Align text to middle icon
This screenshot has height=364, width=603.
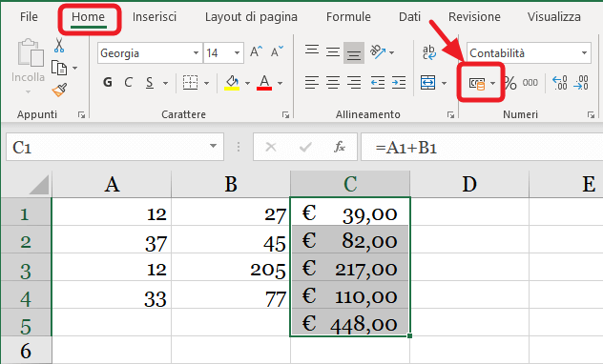coord(333,51)
